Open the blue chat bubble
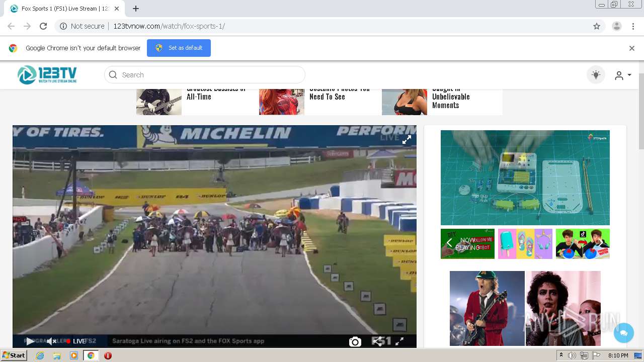This screenshot has height=362, width=644. tap(624, 333)
